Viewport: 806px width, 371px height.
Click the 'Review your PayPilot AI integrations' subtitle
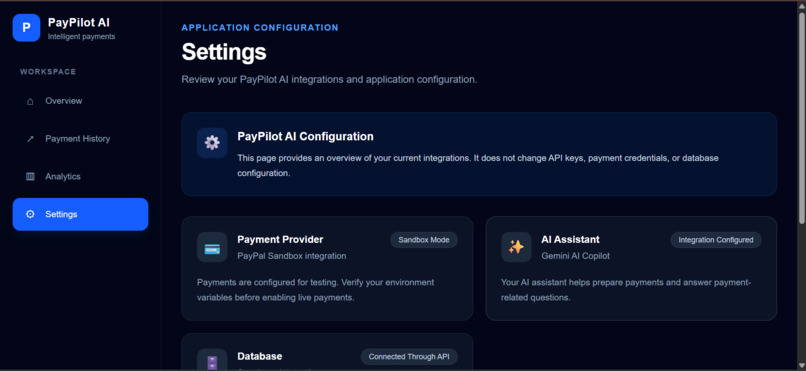(x=329, y=80)
